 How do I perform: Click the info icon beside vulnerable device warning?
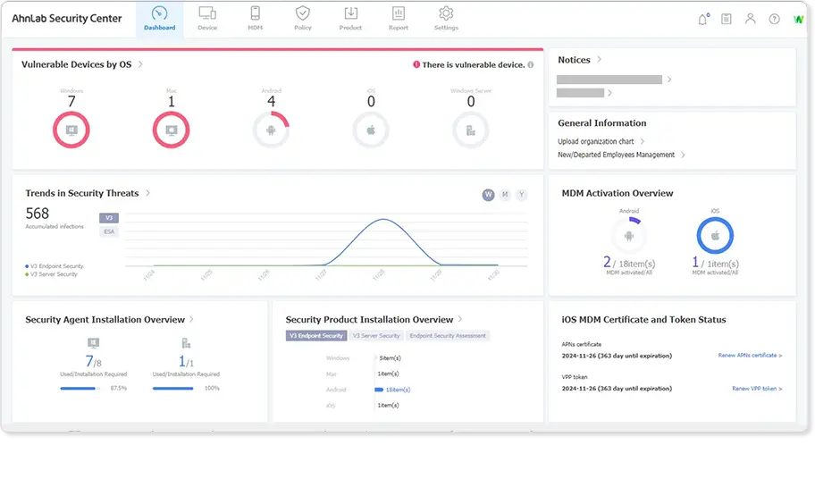coord(531,65)
